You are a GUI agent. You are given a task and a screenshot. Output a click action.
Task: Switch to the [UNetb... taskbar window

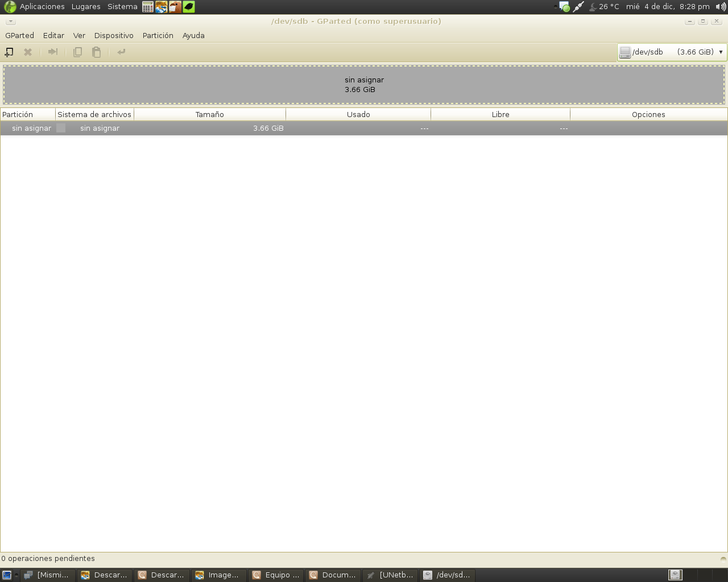tap(390, 575)
